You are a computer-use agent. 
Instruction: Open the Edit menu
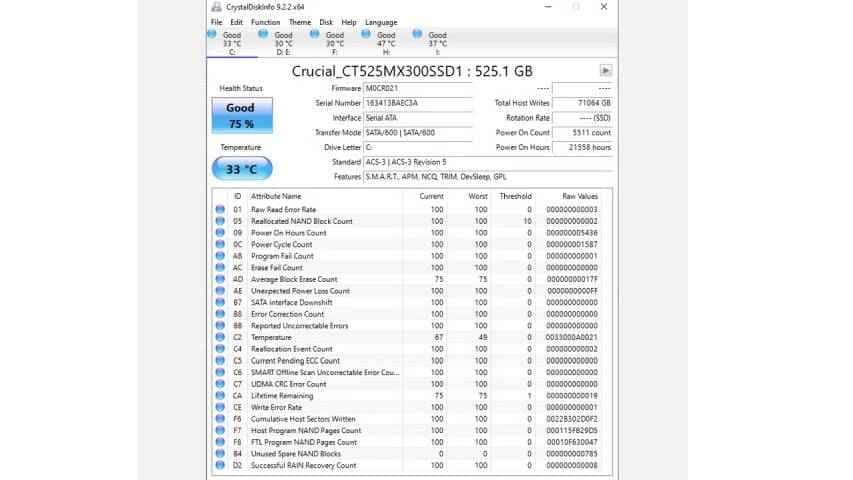[236, 22]
